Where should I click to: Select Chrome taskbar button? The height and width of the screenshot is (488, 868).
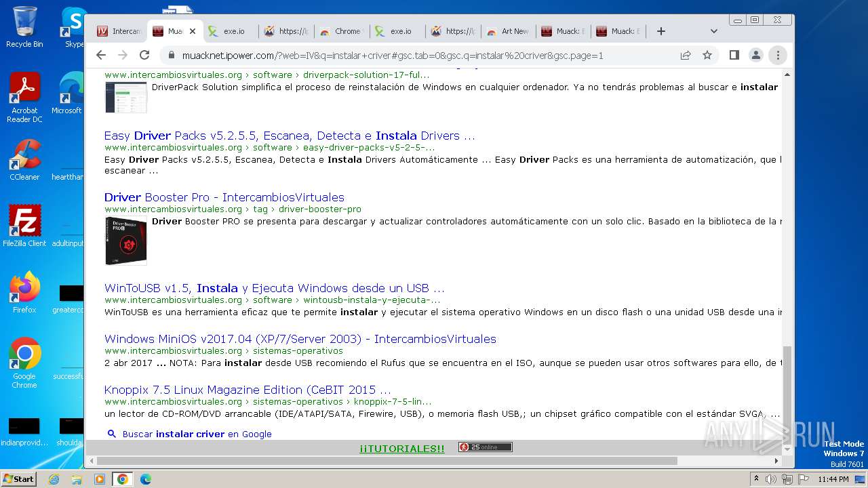click(122, 479)
